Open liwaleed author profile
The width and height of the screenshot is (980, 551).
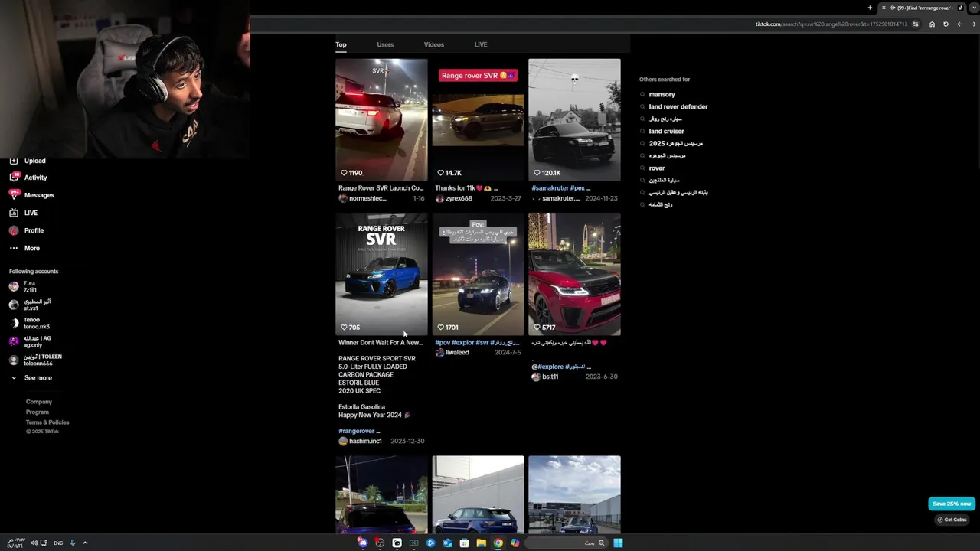point(452,353)
